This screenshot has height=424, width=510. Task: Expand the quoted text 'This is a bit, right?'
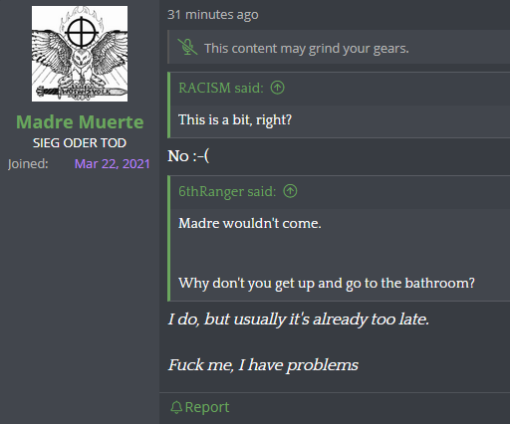[x=235, y=120]
